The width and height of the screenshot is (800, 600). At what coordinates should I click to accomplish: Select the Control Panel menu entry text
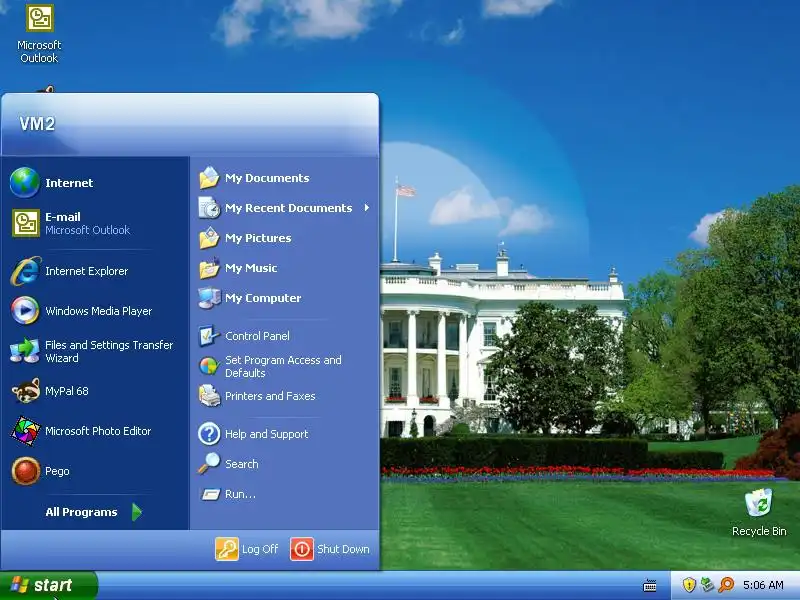(x=257, y=336)
